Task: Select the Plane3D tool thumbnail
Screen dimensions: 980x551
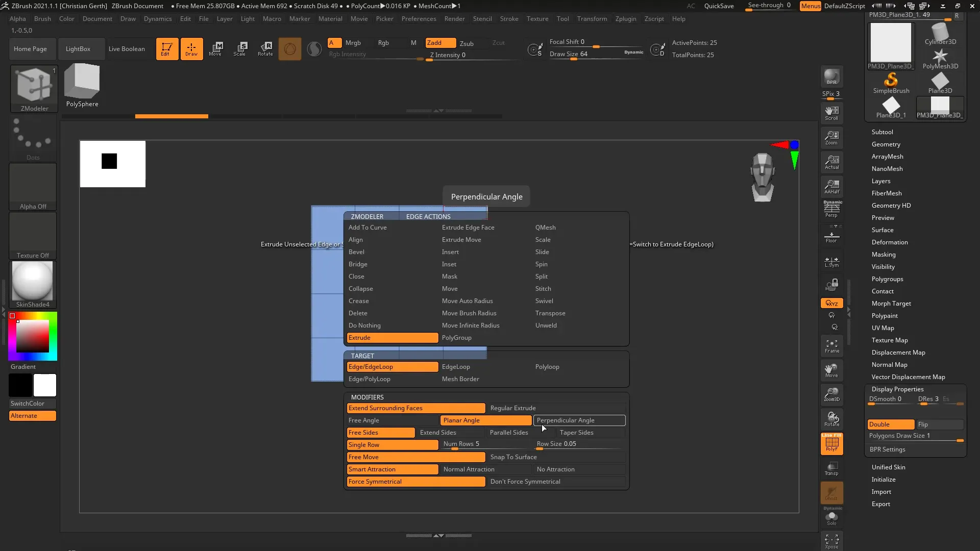Action: [940, 83]
